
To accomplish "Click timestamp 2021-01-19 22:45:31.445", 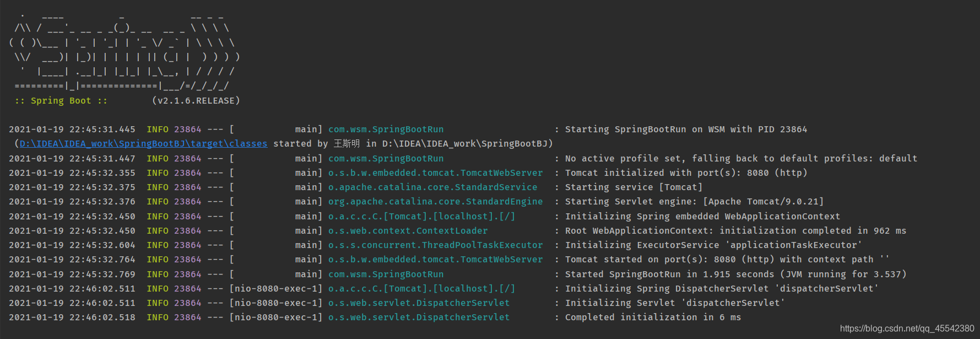I will point(72,130).
